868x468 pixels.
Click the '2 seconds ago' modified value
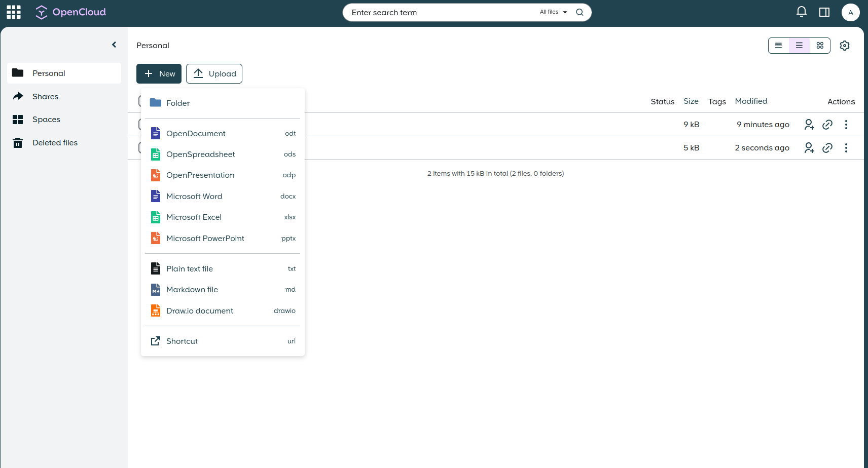(762, 148)
